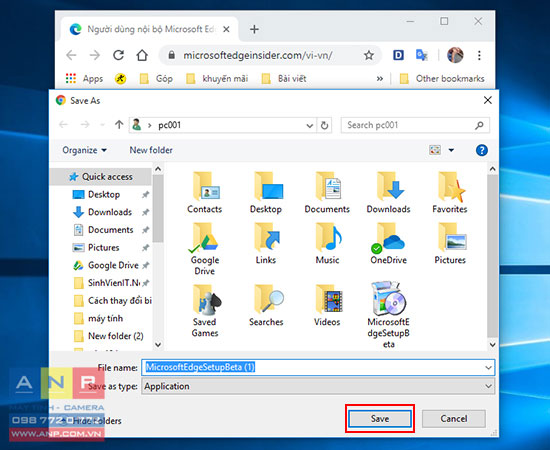The image size is (550, 450).
Task: Go up one folder level
Action: 119,125
